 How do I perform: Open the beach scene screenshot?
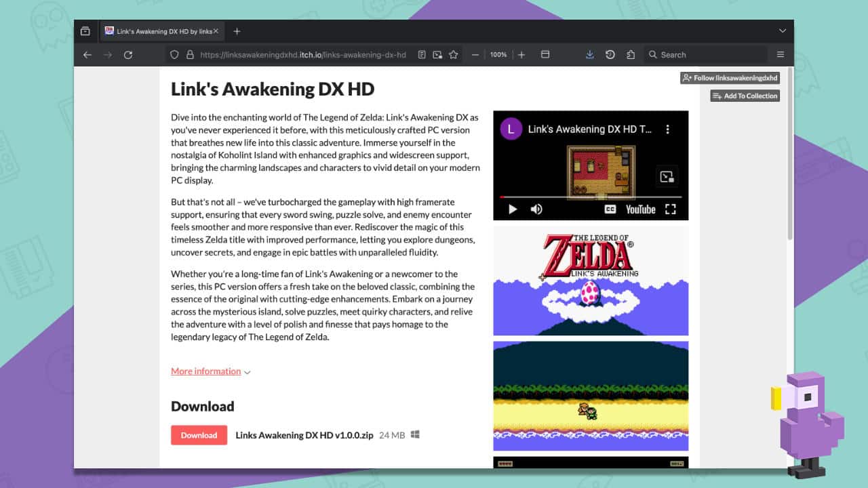tap(591, 396)
